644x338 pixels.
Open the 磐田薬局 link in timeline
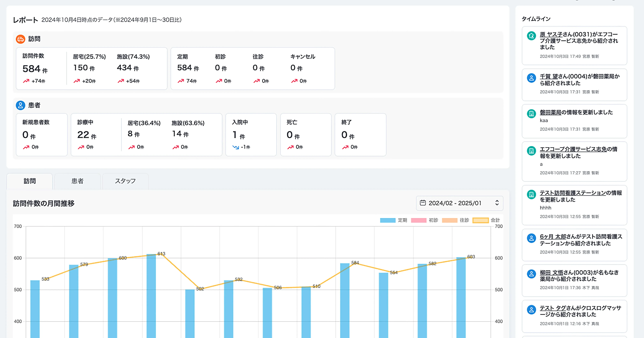[x=551, y=112]
